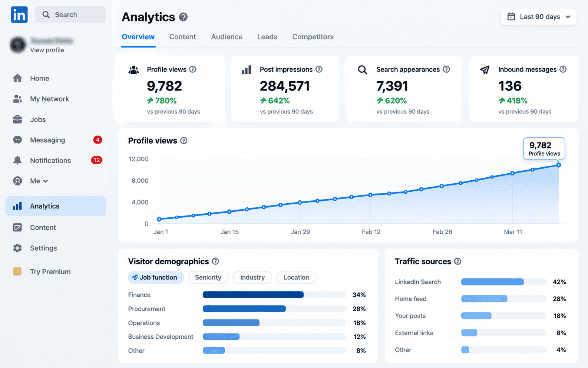This screenshot has width=588, height=368.
Task: Select the Seniority demographic filter
Action: [x=208, y=277]
